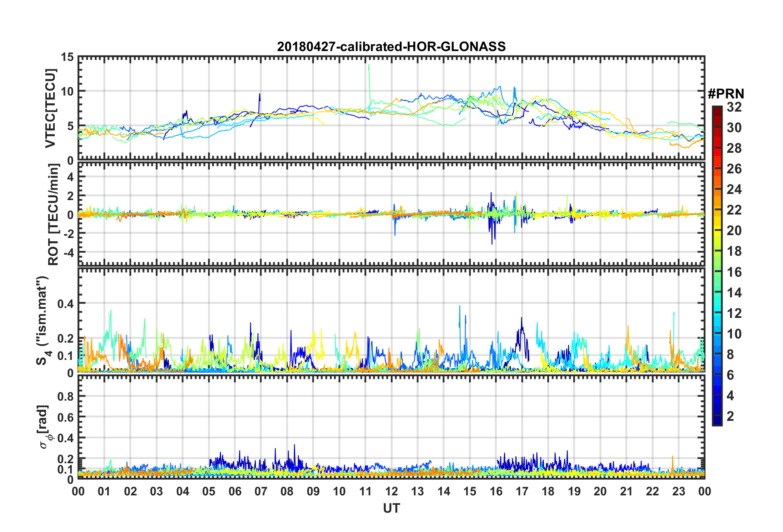This screenshot has width=783, height=532.
Task: Select colorbar tick label 16
Action: click(734, 272)
